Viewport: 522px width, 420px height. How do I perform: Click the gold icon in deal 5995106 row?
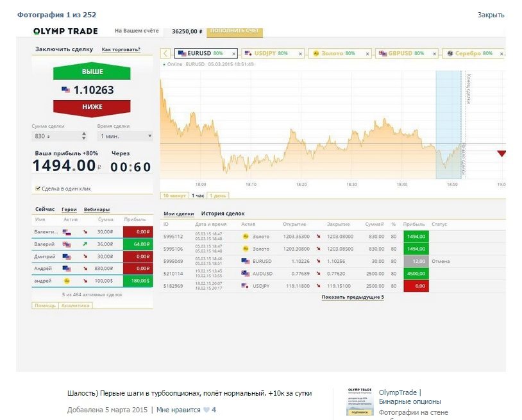[x=246, y=249]
